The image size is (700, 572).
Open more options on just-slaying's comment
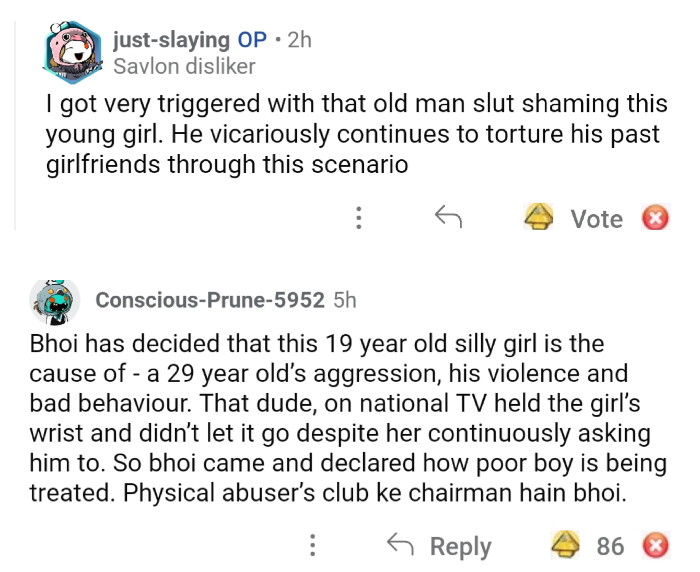pos(358,217)
